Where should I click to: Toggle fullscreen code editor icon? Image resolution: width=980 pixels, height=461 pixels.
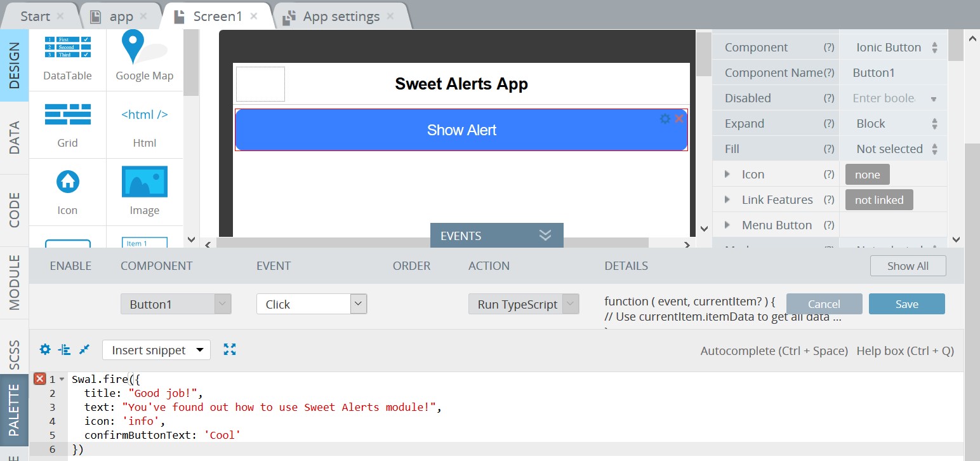point(230,349)
